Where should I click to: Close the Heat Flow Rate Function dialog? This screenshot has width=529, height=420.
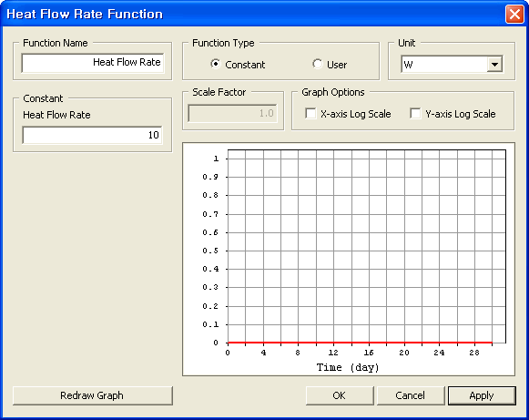coord(514,15)
